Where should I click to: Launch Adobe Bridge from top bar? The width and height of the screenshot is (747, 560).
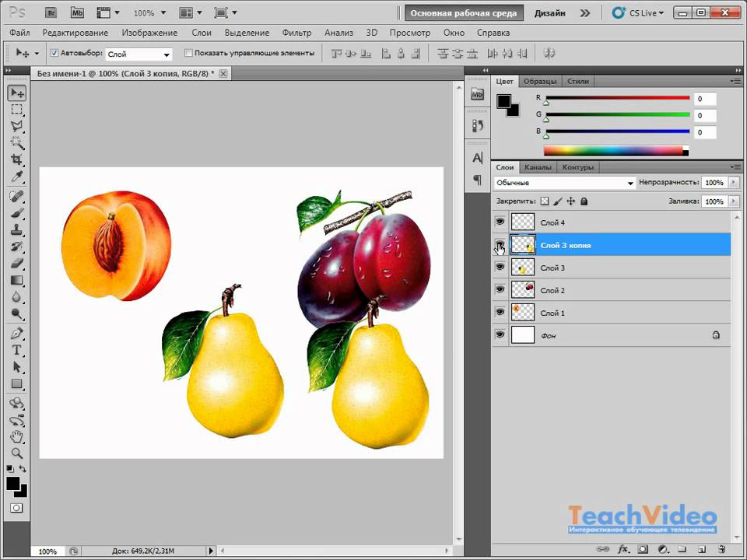pos(51,13)
